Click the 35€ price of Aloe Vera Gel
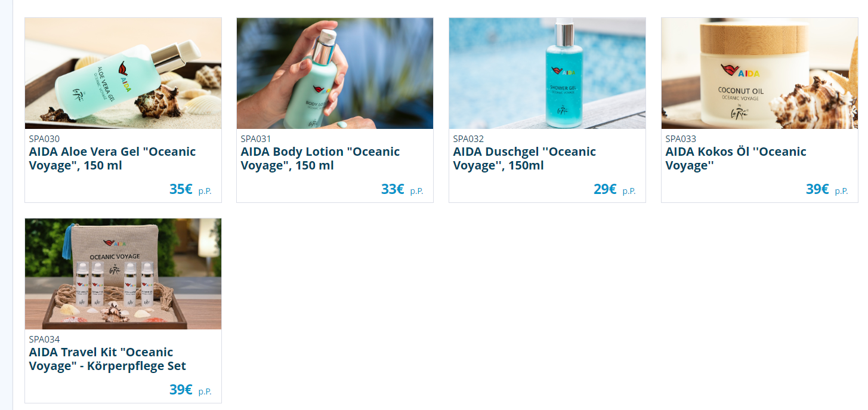Image resolution: width=868 pixels, height=410 pixels. pyautogui.click(x=181, y=189)
